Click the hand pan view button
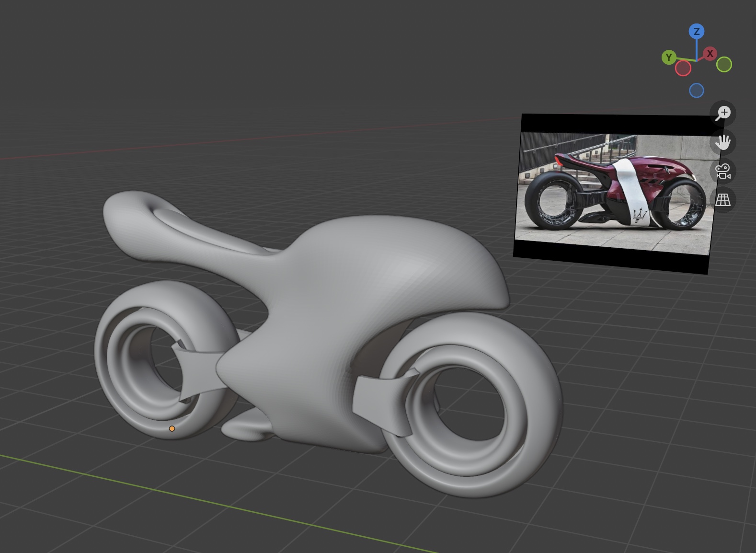Screen dimensions: 756x553 [x=723, y=142]
